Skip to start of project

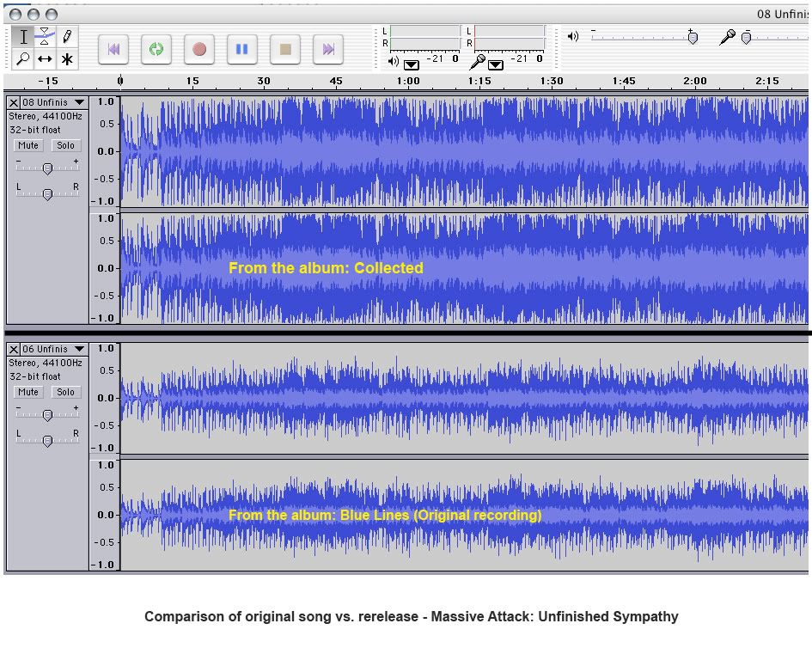pos(113,49)
